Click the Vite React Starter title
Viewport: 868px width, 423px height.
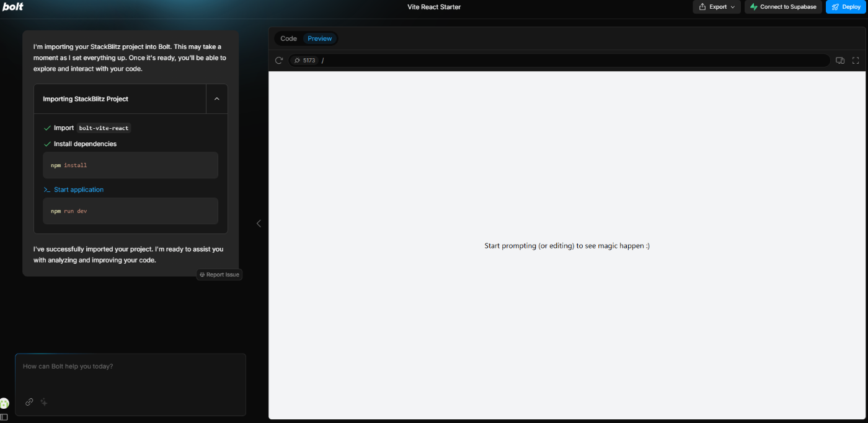coord(434,7)
